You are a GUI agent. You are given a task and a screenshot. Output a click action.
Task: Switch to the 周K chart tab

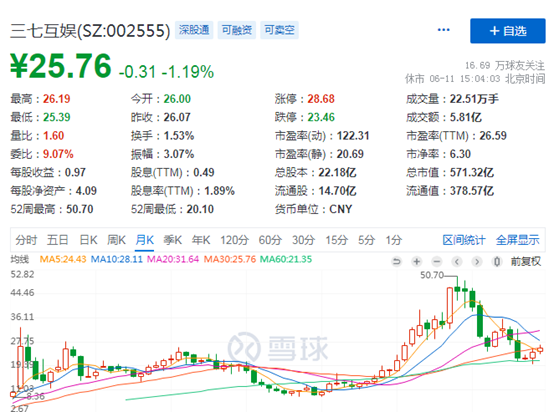(x=116, y=240)
